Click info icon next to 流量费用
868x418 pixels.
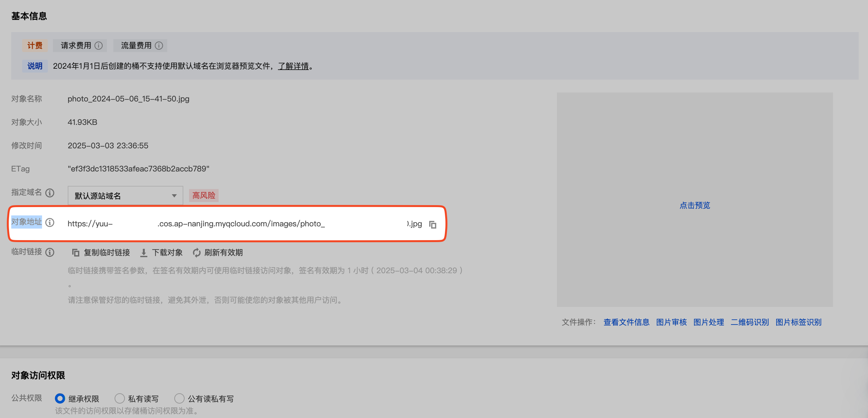(159, 46)
